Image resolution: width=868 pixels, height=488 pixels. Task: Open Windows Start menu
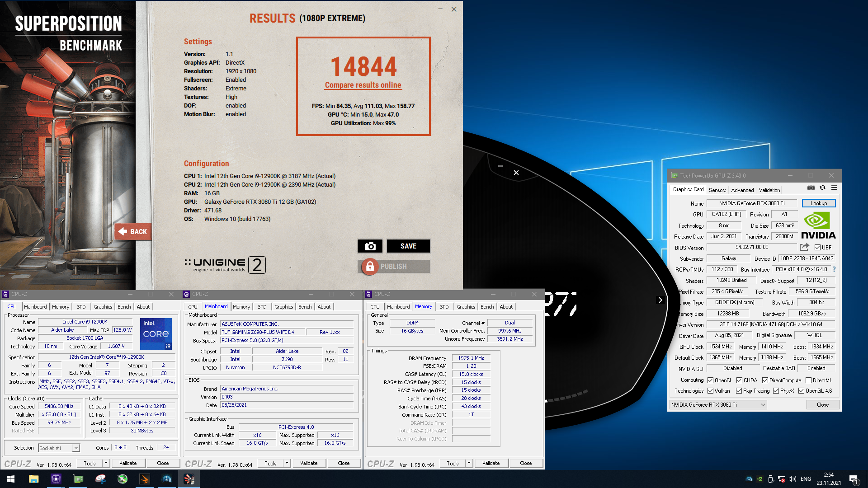[11, 479]
